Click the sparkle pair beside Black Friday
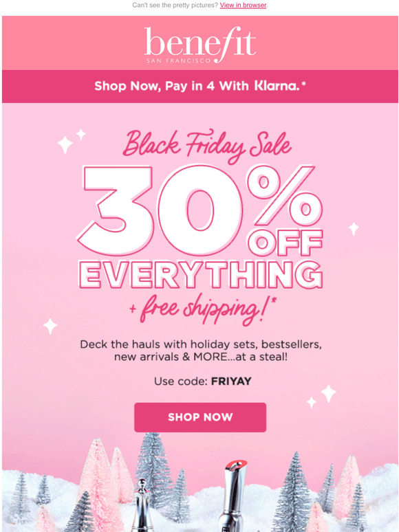 click(x=72, y=141)
